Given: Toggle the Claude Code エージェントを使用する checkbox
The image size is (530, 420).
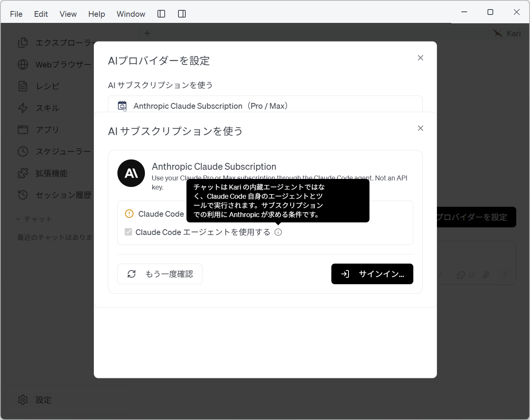Looking at the screenshot, I should 128,232.
